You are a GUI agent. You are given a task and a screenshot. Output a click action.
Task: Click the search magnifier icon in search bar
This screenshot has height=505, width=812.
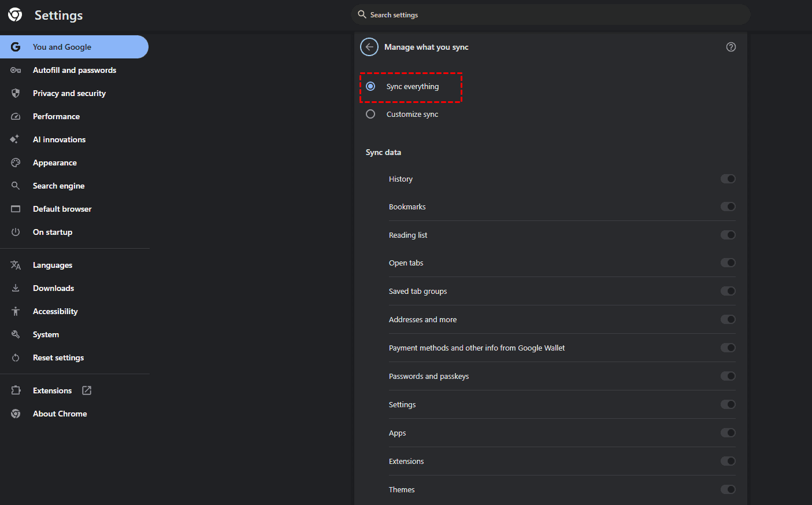click(362, 14)
